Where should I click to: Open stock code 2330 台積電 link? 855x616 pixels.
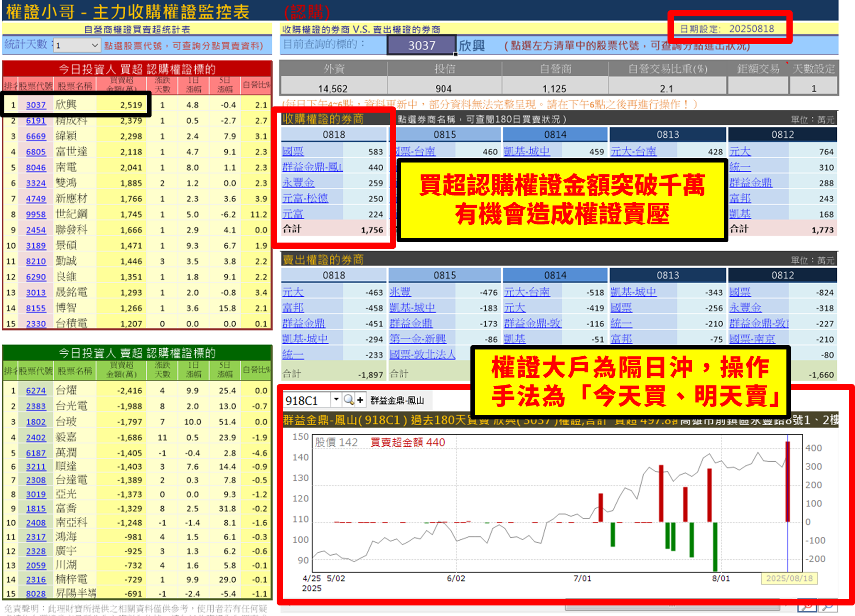coord(36,324)
